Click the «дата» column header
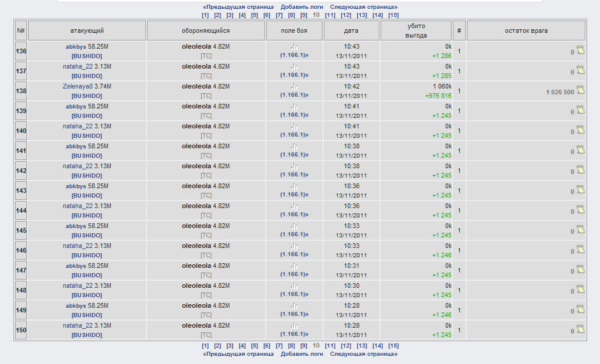600x364 pixels. point(351,30)
